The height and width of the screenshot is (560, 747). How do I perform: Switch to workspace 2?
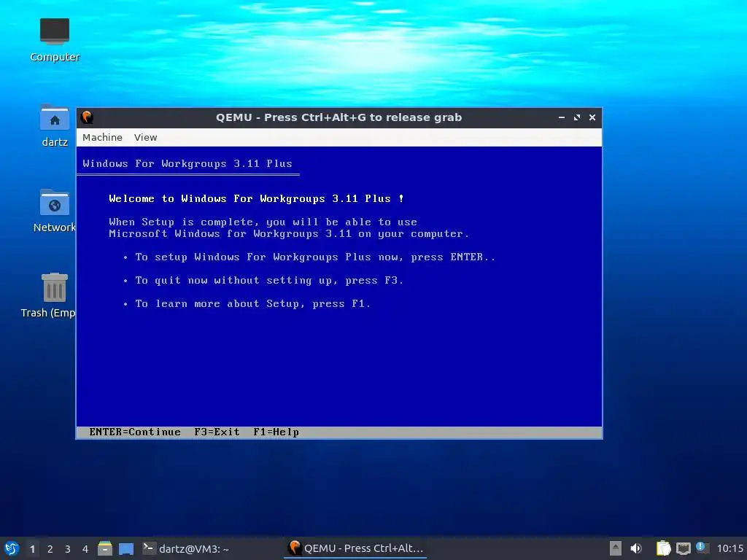click(x=50, y=549)
